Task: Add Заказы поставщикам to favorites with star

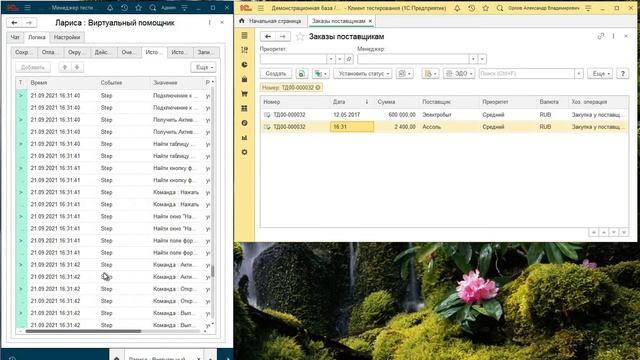Action: point(300,37)
